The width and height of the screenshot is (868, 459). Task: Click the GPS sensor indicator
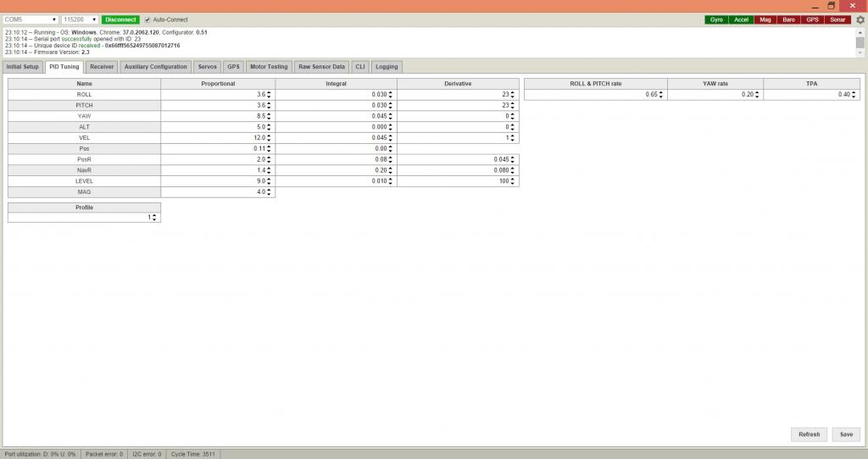(812, 19)
